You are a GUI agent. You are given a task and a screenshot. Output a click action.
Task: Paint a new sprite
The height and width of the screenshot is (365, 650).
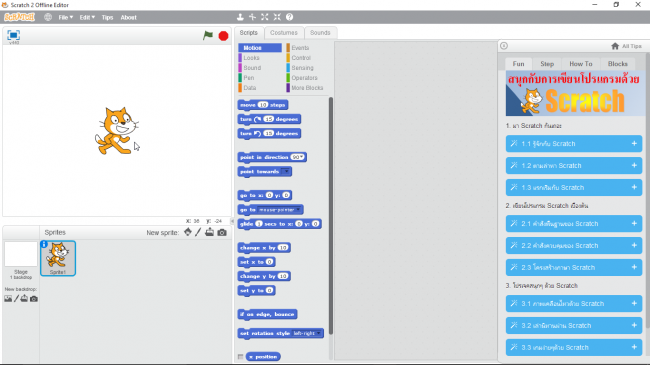coord(198,232)
